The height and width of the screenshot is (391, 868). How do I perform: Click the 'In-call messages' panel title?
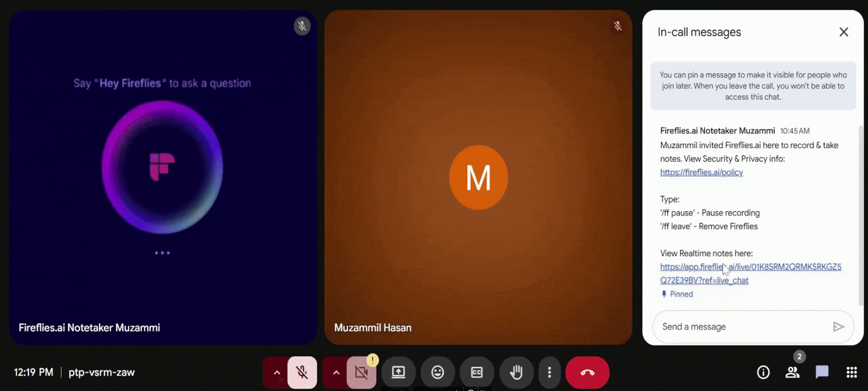tap(699, 32)
